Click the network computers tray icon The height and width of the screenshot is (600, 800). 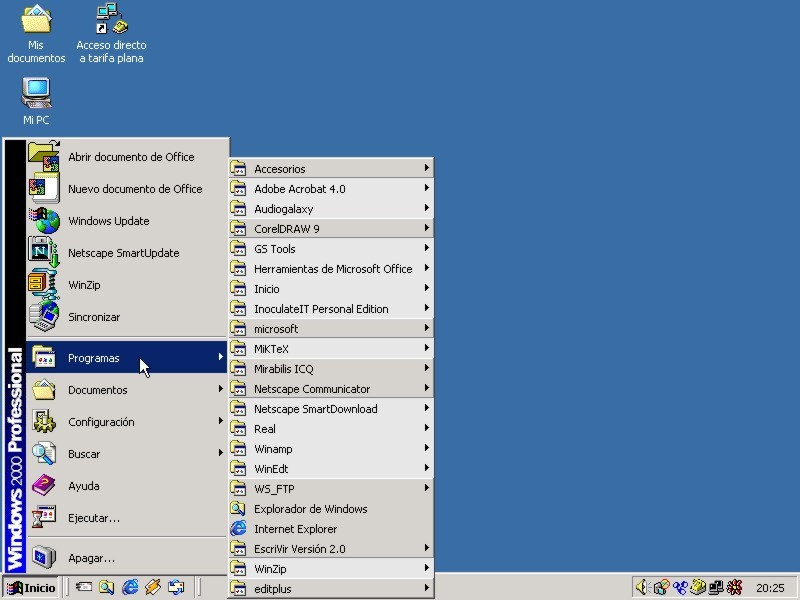(716, 587)
